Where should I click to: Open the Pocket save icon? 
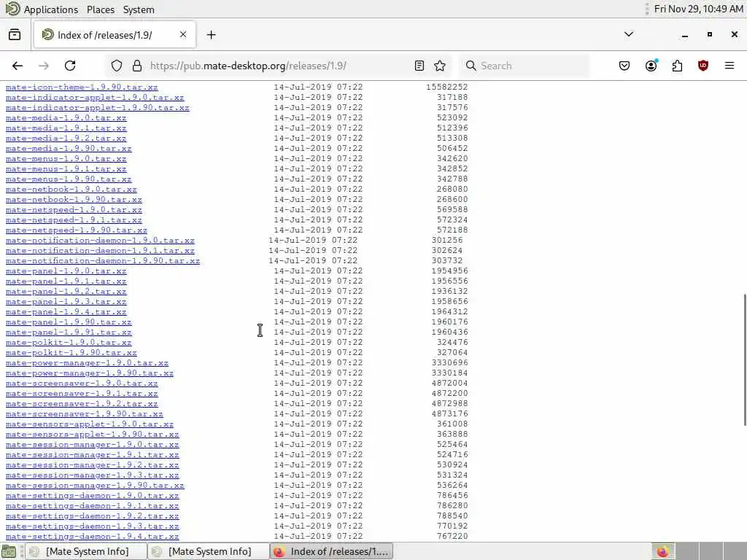(624, 66)
